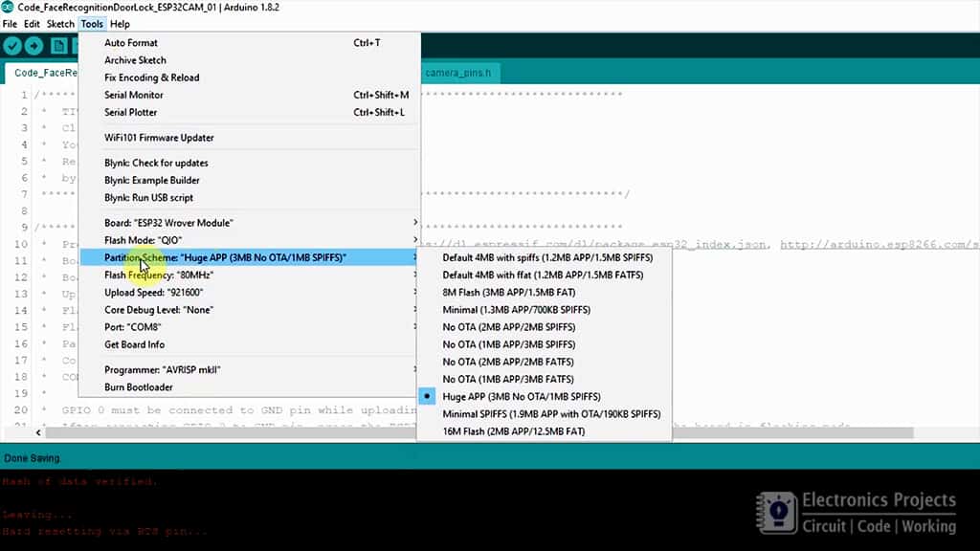Click the arduino.esp8266.com URL in code
Viewport: 980px width, 551px height.
coord(880,244)
